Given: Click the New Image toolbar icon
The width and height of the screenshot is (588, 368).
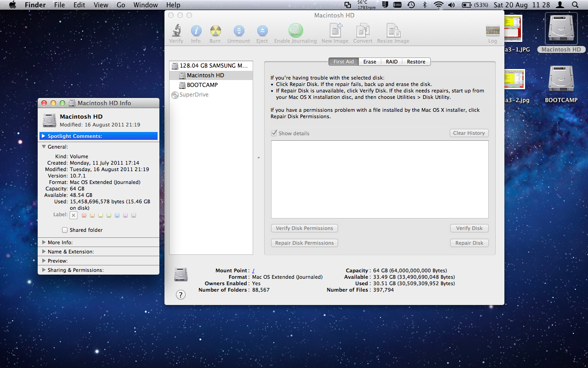Looking at the screenshot, I should click(335, 30).
